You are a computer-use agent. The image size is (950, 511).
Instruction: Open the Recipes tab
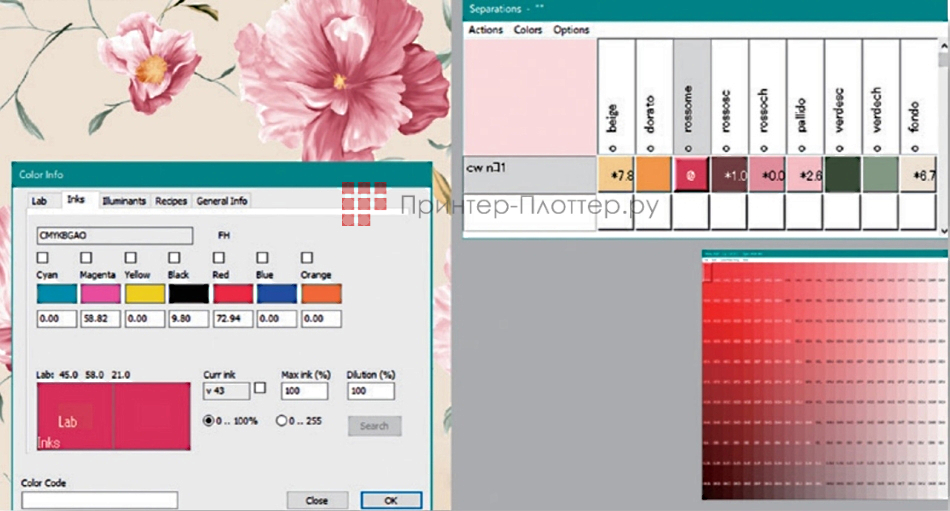pyautogui.click(x=170, y=201)
